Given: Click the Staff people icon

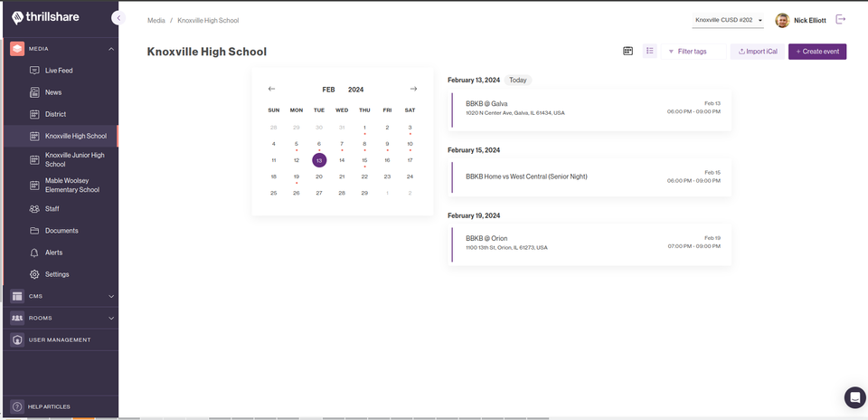Looking at the screenshot, I should click(x=34, y=209).
